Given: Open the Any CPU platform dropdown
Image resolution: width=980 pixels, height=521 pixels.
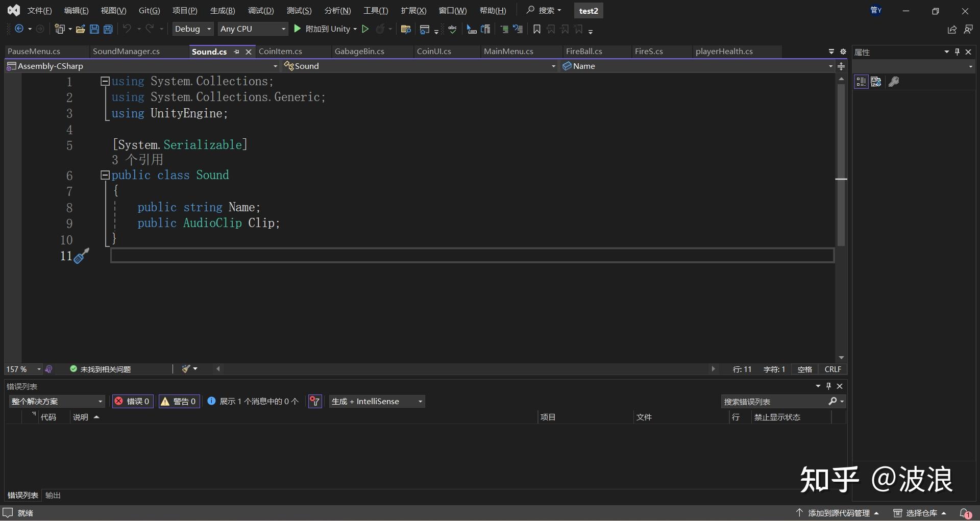Looking at the screenshot, I should [253, 29].
